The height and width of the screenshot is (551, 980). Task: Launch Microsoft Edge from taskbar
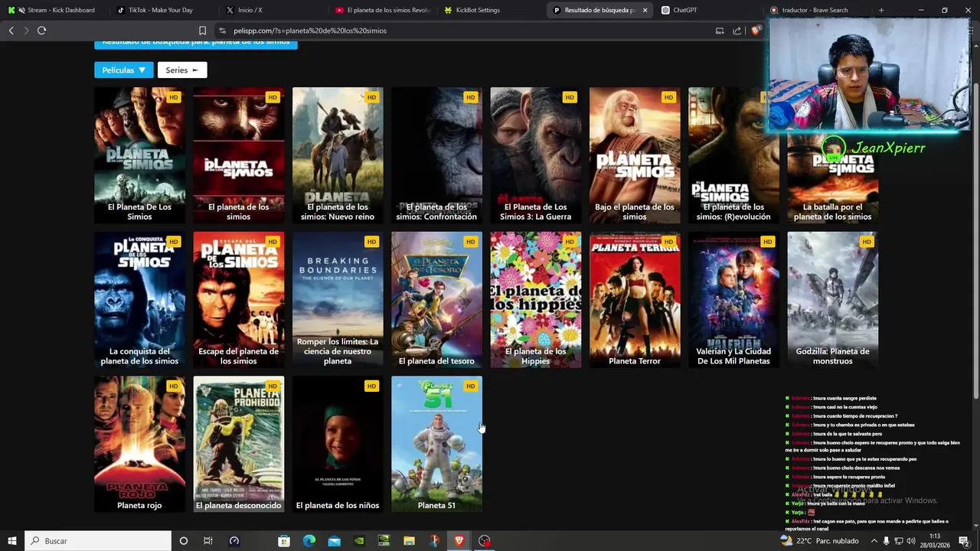click(309, 541)
